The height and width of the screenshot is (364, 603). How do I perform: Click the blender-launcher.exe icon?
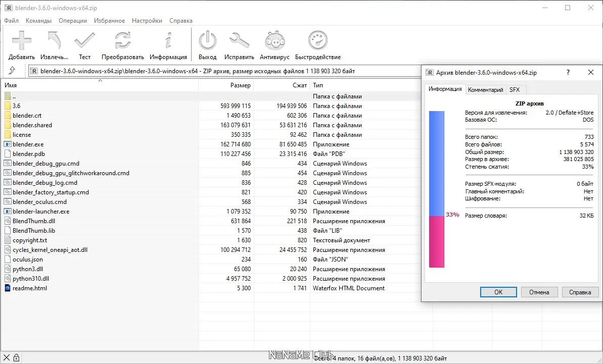coord(7,211)
